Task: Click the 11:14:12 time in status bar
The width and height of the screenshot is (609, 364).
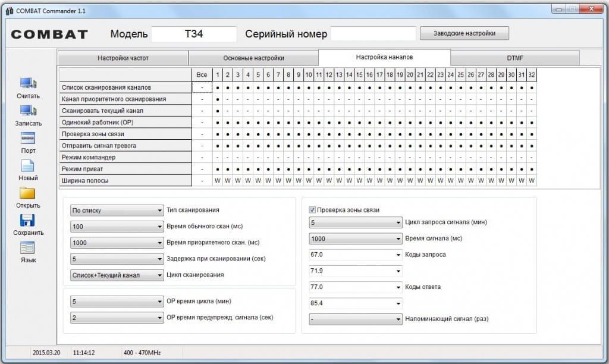Action: (84, 353)
